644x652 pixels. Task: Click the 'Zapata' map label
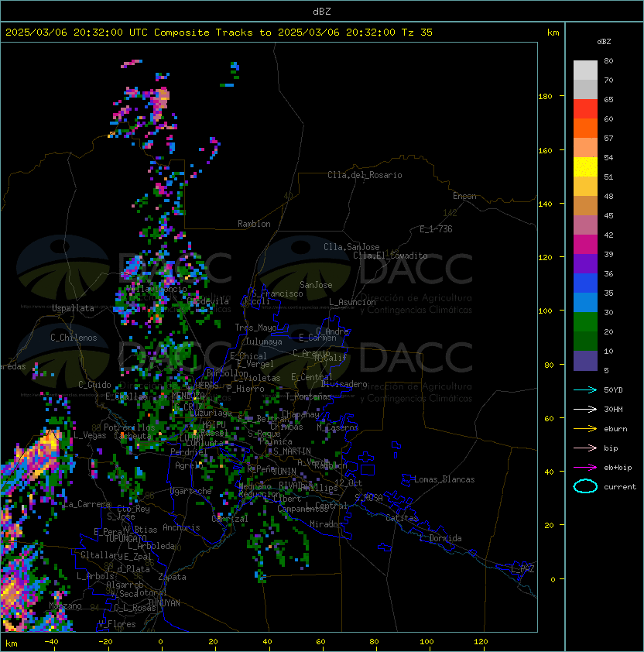[172, 577]
